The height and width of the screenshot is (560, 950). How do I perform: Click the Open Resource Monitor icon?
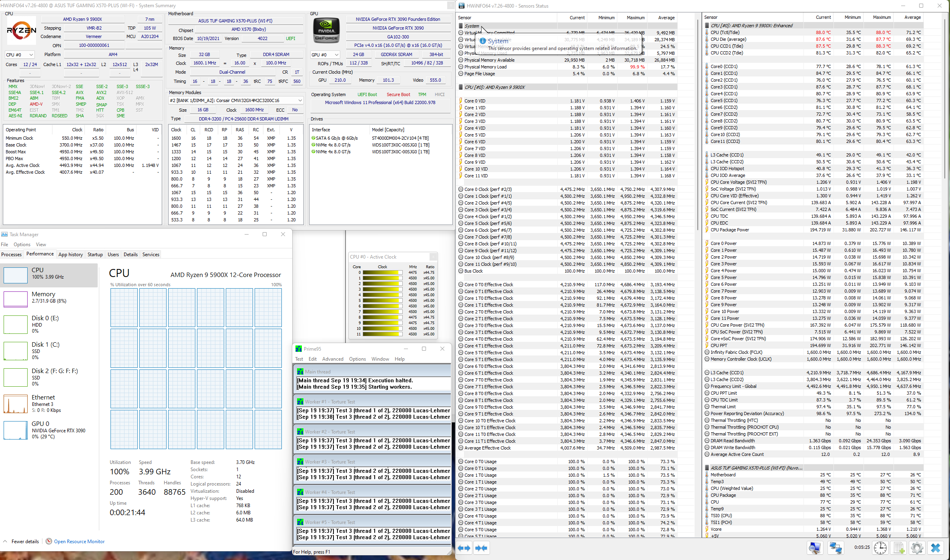coord(49,541)
